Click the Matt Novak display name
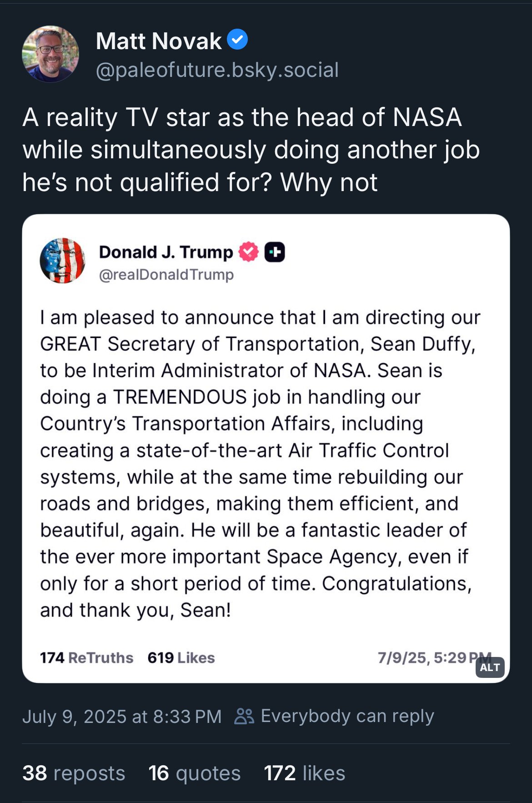The image size is (532, 803). 159,41
